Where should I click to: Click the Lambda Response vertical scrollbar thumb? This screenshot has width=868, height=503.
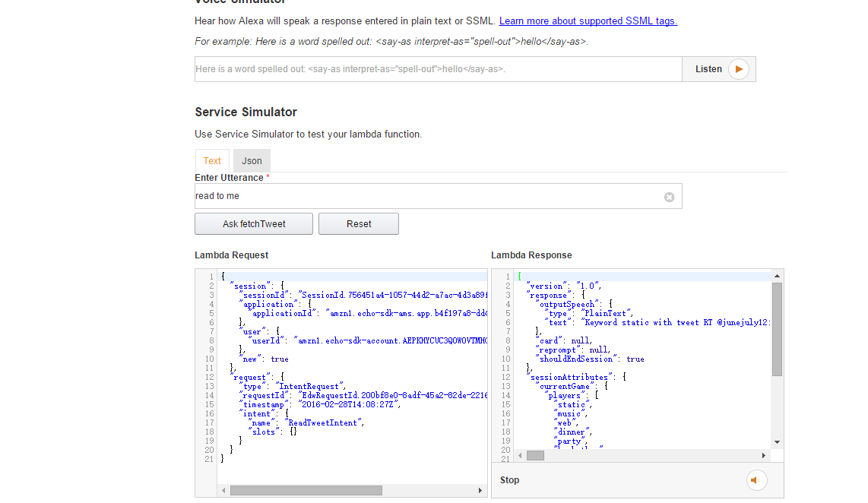point(778,329)
